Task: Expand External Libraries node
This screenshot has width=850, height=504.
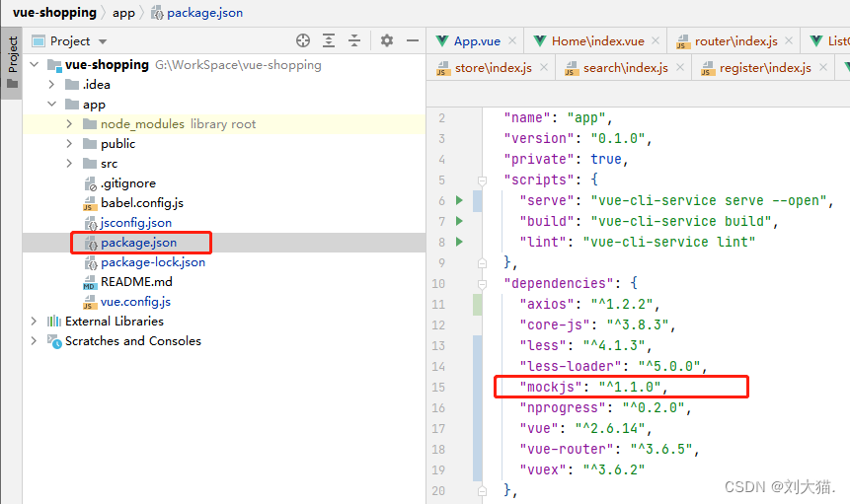Action: (x=34, y=321)
